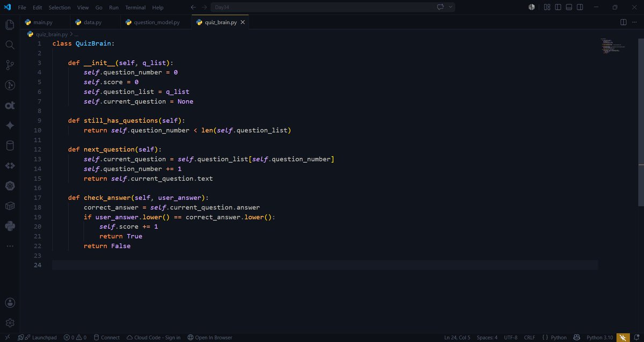The width and height of the screenshot is (644, 342).
Task: Open the Kubernetes helm wheel view
Action: (x=10, y=186)
